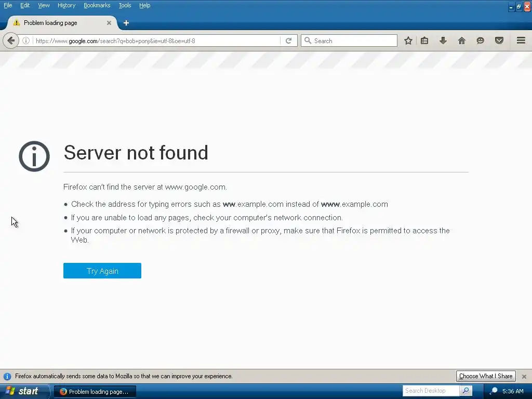Click 'Firefox automatically sends some data' message
The width and height of the screenshot is (532, 399).
pyautogui.click(x=124, y=376)
